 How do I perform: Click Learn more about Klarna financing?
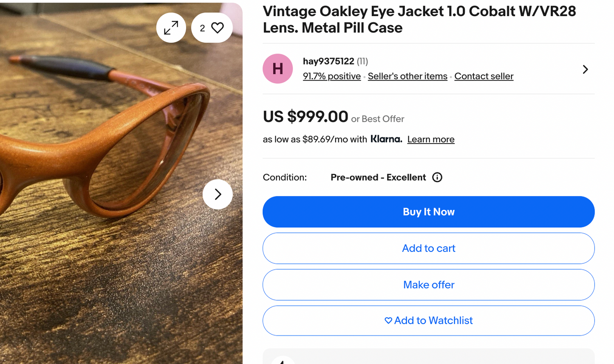click(x=430, y=139)
